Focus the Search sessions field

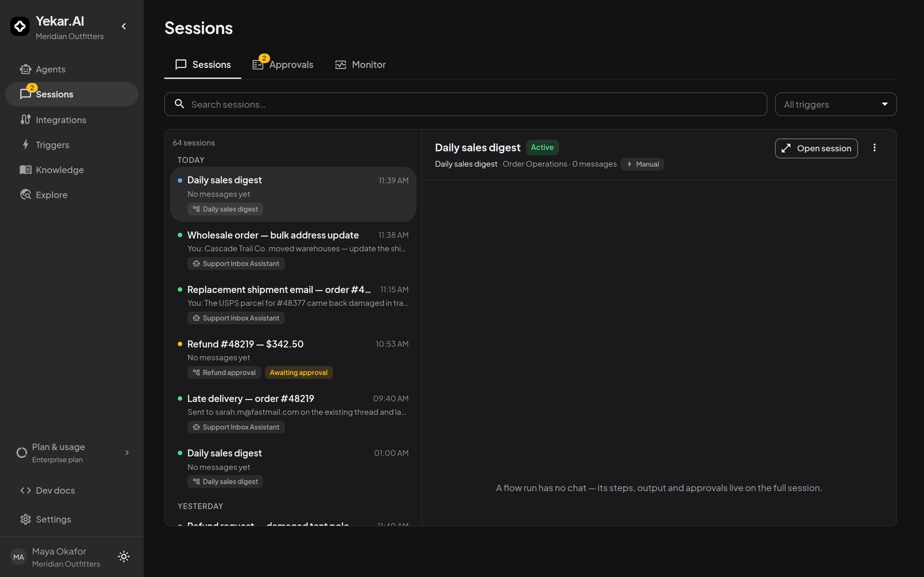(466, 104)
